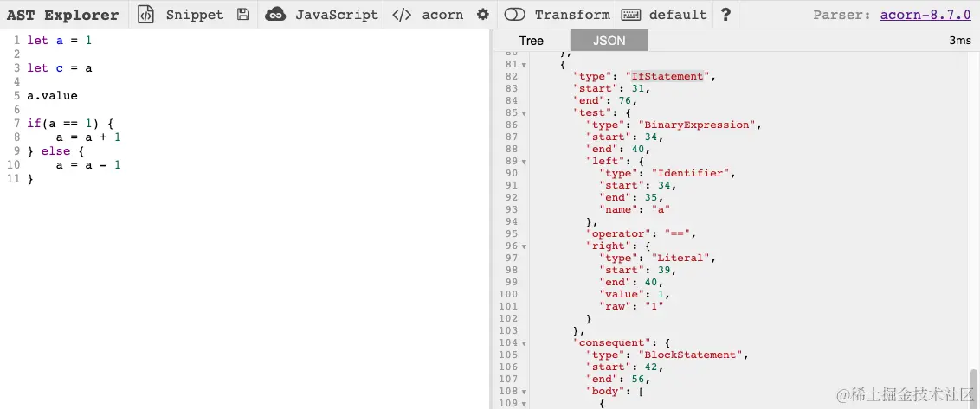Switch to the Tree tab
The width and height of the screenshot is (980, 409).
tap(532, 41)
